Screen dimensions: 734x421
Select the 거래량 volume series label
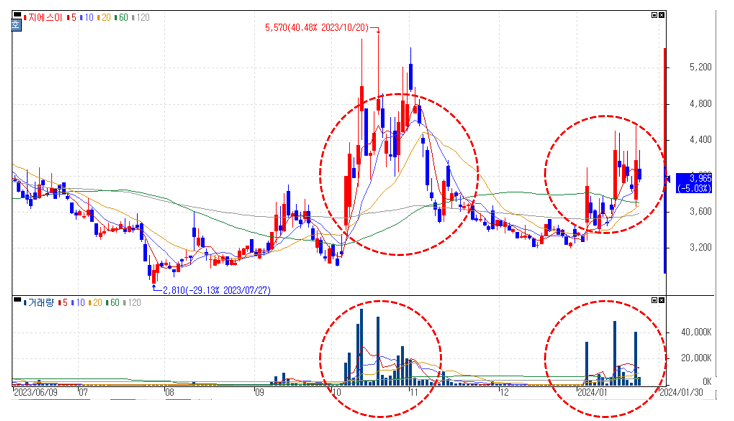point(39,303)
